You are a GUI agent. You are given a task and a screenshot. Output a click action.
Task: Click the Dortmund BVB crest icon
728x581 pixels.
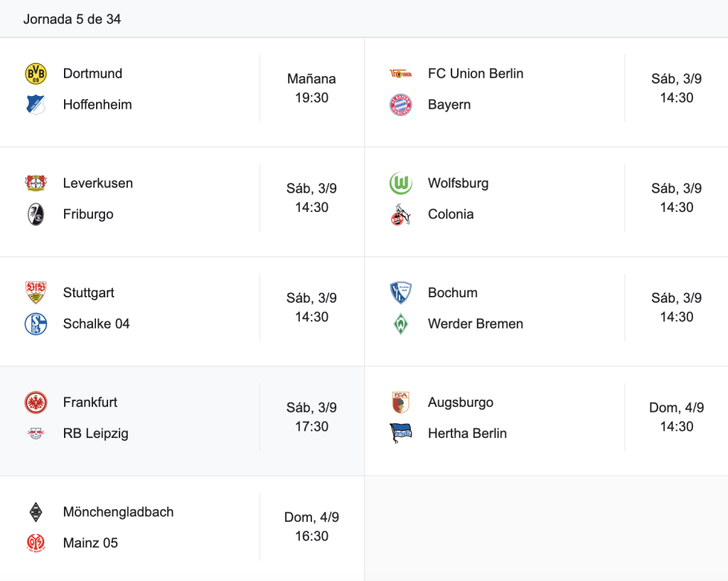coord(36,74)
